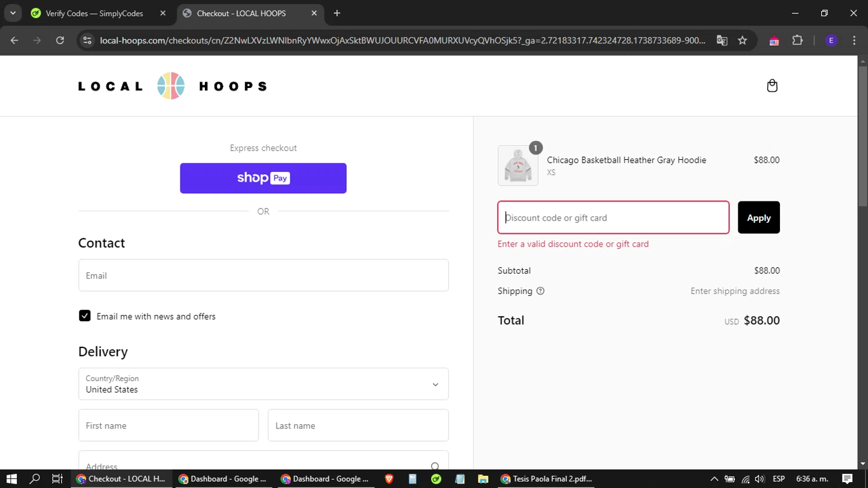Click the Wi-Fi network tray icon
868x488 pixels.
click(x=745, y=479)
